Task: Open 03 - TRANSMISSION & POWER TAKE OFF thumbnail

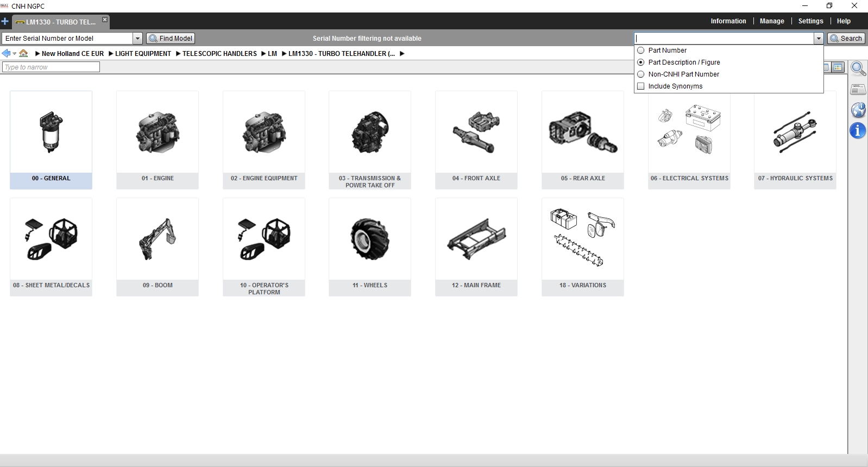Action: [370, 140]
